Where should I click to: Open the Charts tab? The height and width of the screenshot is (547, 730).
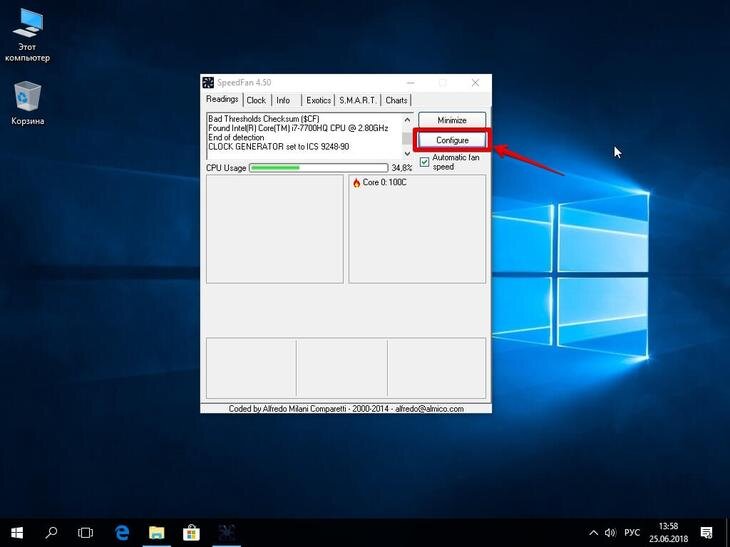click(x=396, y=100)
